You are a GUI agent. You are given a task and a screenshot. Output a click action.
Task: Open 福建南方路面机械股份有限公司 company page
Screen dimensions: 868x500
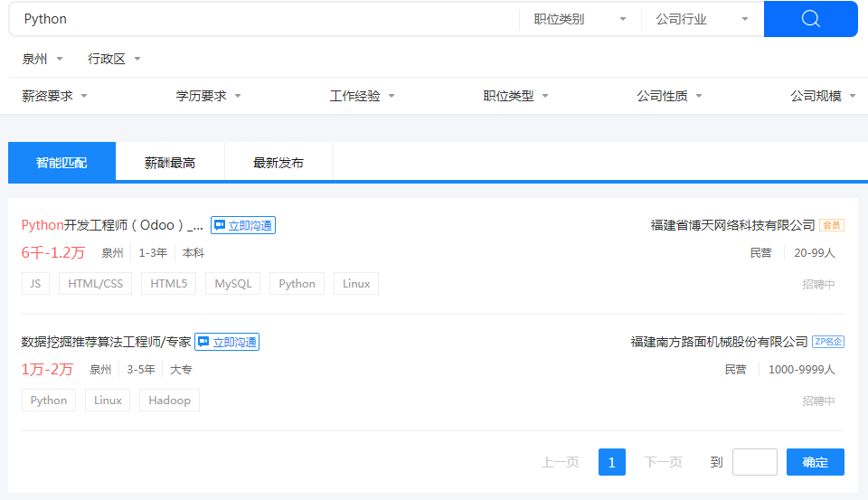click(x=719, y=342)
